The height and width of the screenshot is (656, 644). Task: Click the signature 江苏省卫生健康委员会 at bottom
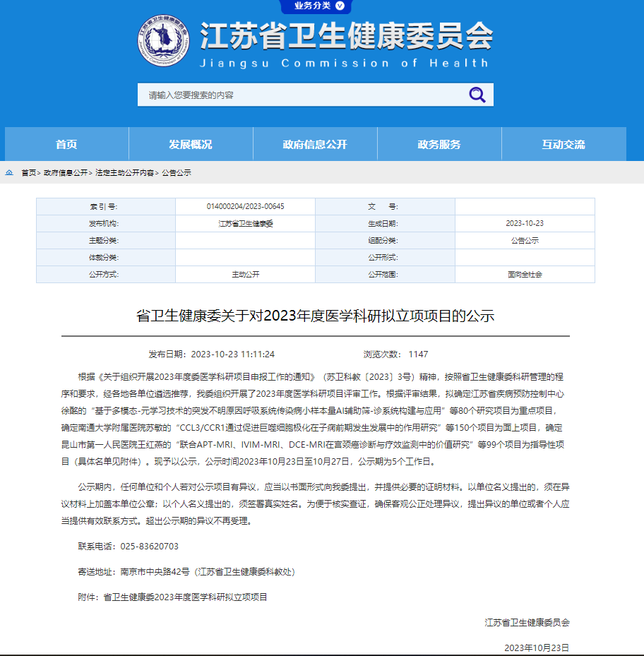pos(527,623)
